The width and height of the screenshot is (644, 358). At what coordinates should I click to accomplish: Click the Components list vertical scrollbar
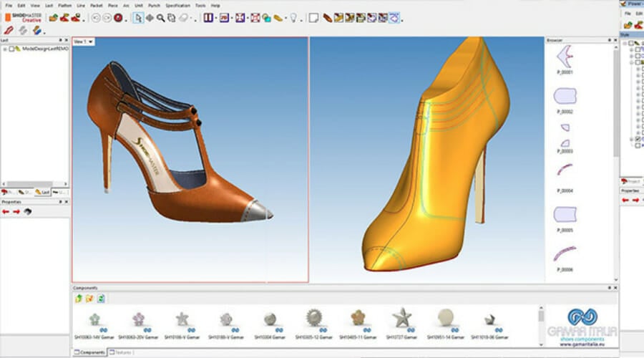[x=541, y=326]
